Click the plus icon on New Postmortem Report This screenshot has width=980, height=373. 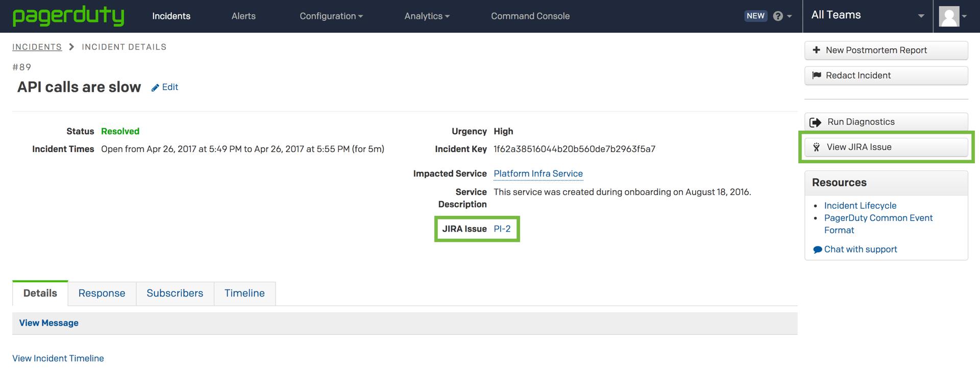click(816, 50)
